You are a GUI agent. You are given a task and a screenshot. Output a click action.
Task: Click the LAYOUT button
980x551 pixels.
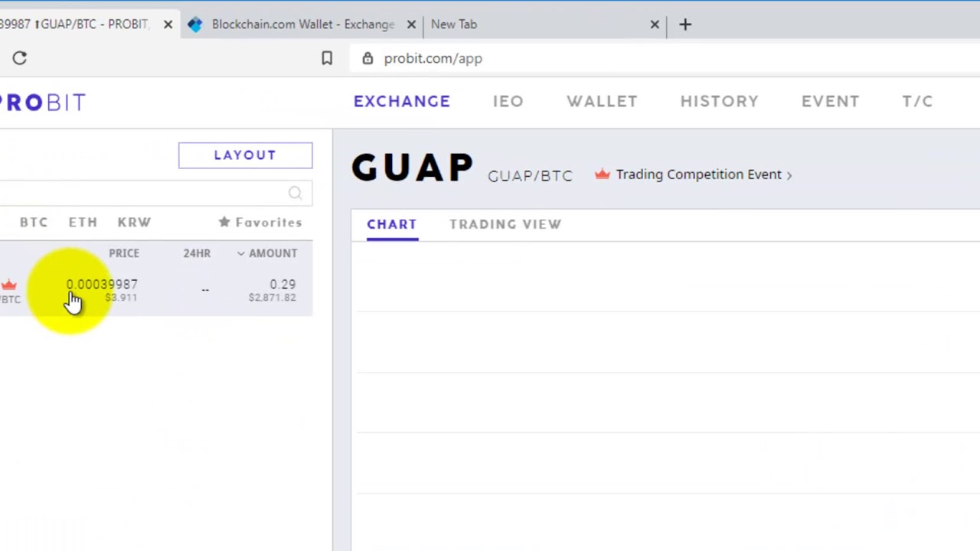(245, 155)
